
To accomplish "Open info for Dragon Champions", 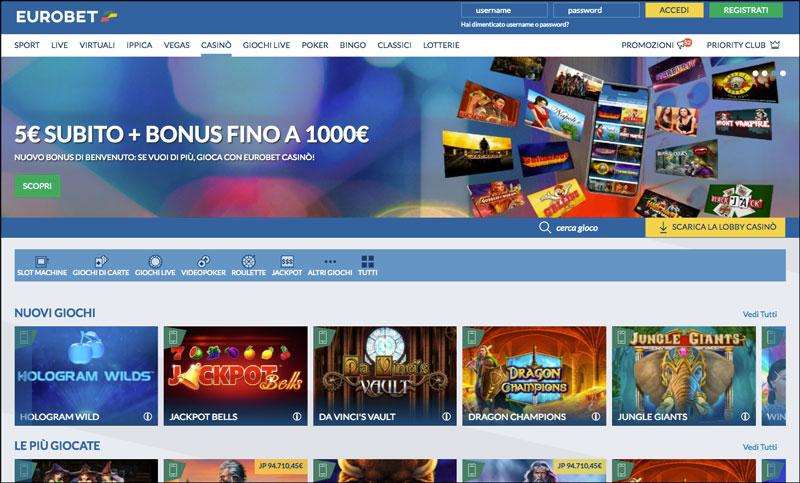I will (595, 416).
